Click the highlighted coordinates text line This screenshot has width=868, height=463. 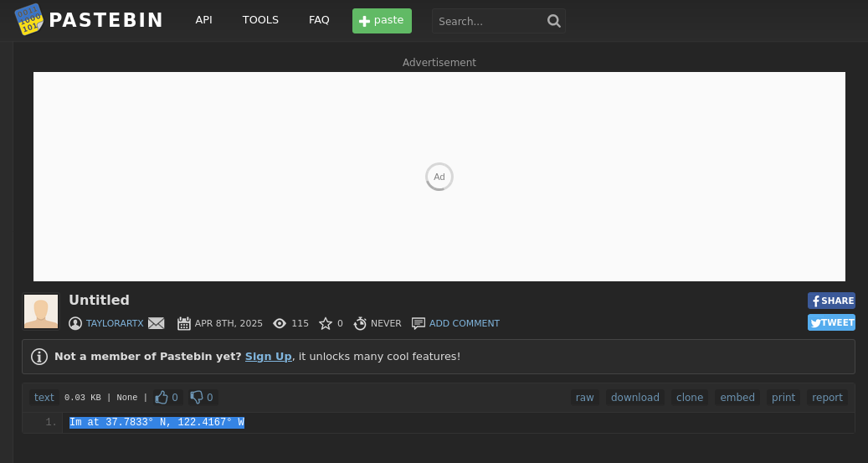tap(157, 423)
